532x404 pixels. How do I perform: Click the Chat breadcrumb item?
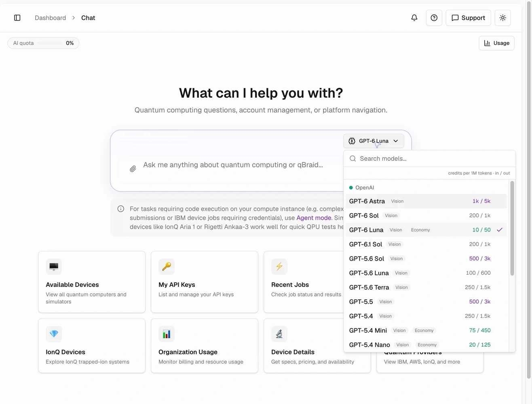pos(88,18)
